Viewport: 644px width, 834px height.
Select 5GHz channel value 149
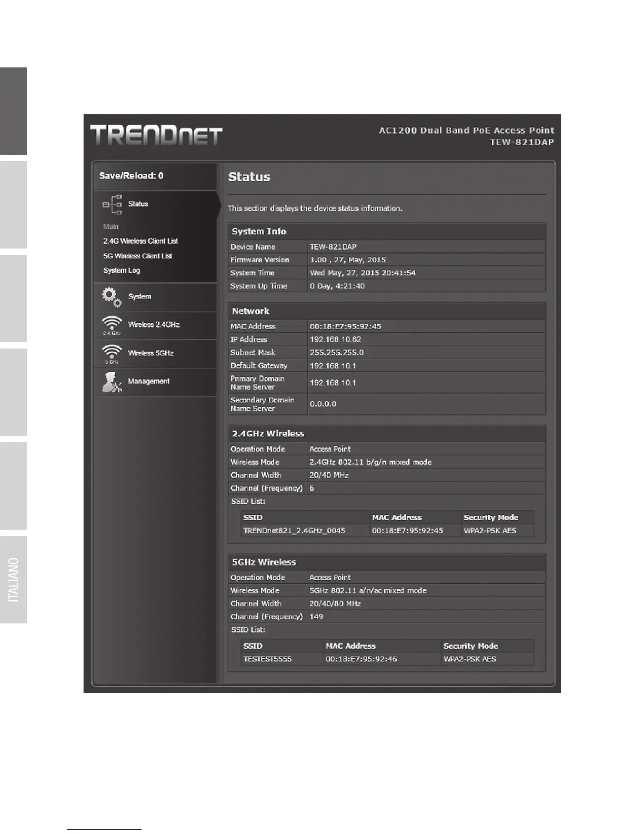click(x=316, y=617)
